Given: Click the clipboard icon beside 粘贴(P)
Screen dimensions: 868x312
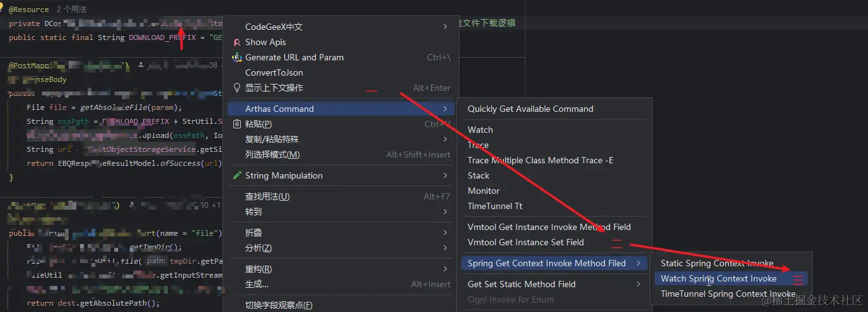Looking at the screenshot, I should (237, 124).
